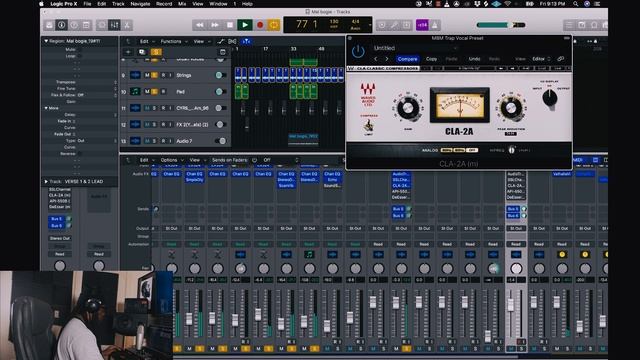Select next plugin preset with right arrow

387,59
